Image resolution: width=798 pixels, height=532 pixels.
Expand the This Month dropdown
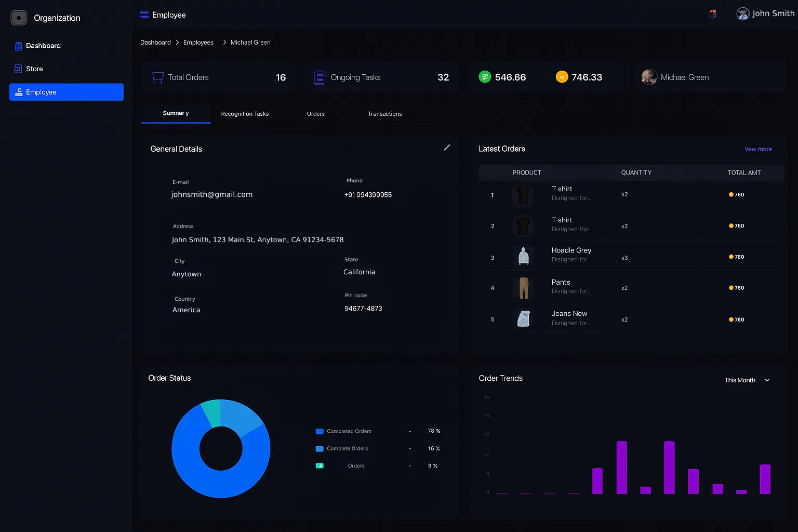[747, 380]
